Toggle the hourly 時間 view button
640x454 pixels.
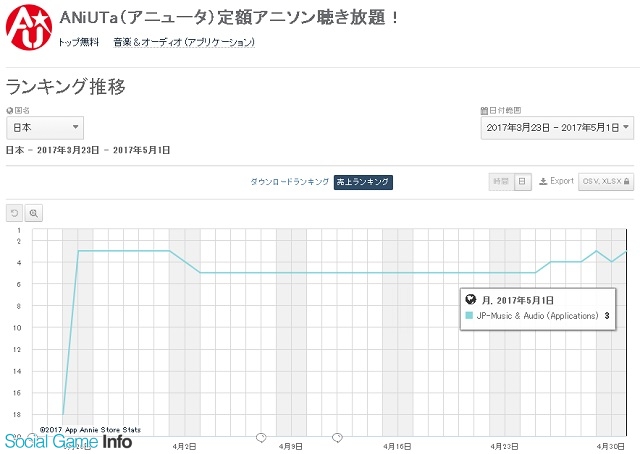point(501,182)
